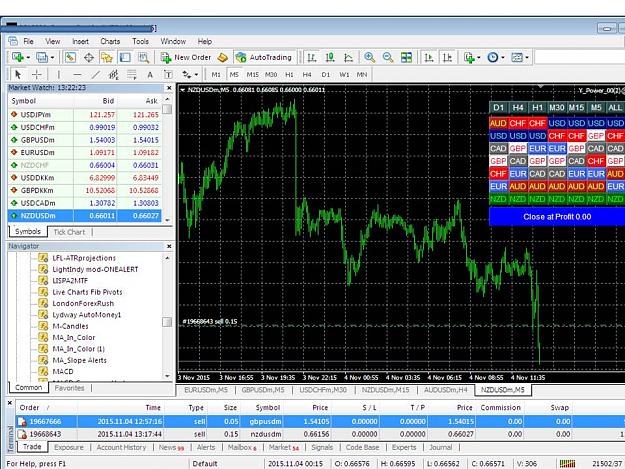The image size is (625, 469).
Task: Open Account History terminal tab
Action: [121, 447]
